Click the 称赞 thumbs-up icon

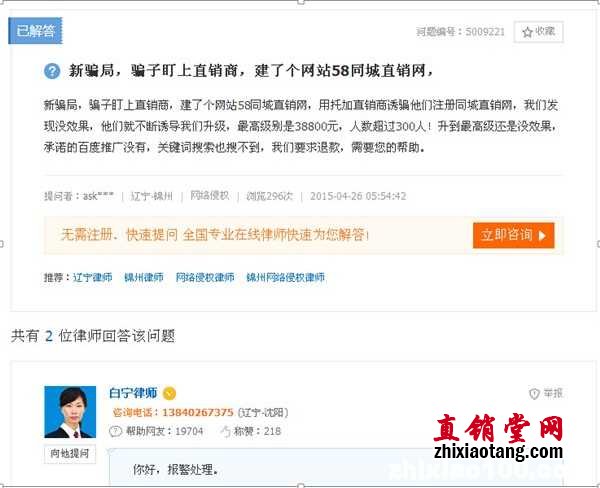[225, 431]
